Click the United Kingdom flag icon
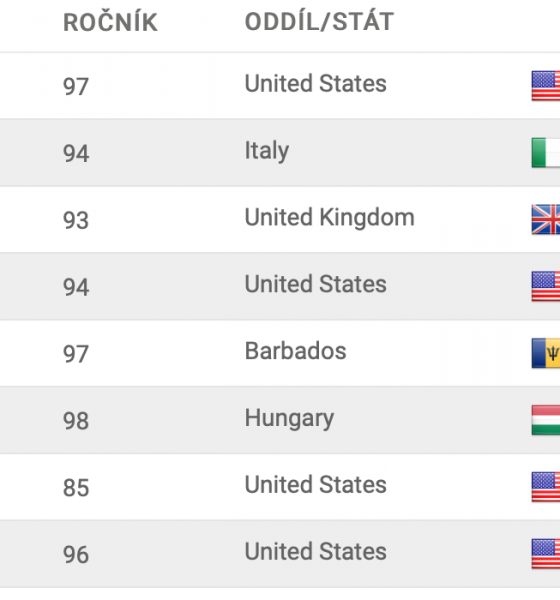This screenshot has height=600, width=560. pyautogui.click(x=546, y=219)
